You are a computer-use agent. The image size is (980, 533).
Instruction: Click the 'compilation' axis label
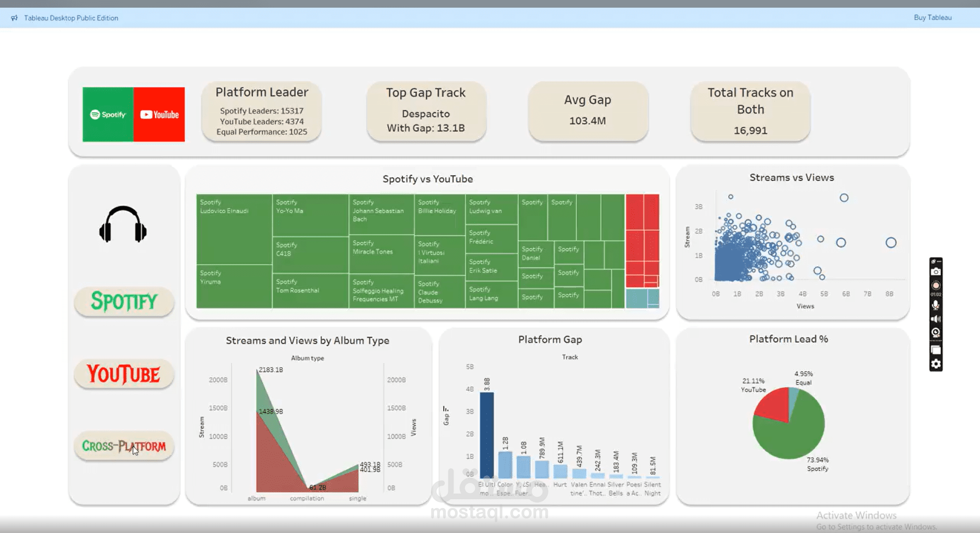307,498
